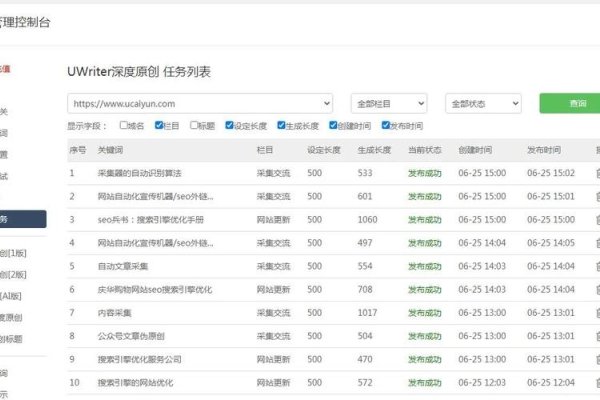The height and width of the screenshot is (400, 600).
Task: Click the 关键词 column header
Action: [110, 150]
